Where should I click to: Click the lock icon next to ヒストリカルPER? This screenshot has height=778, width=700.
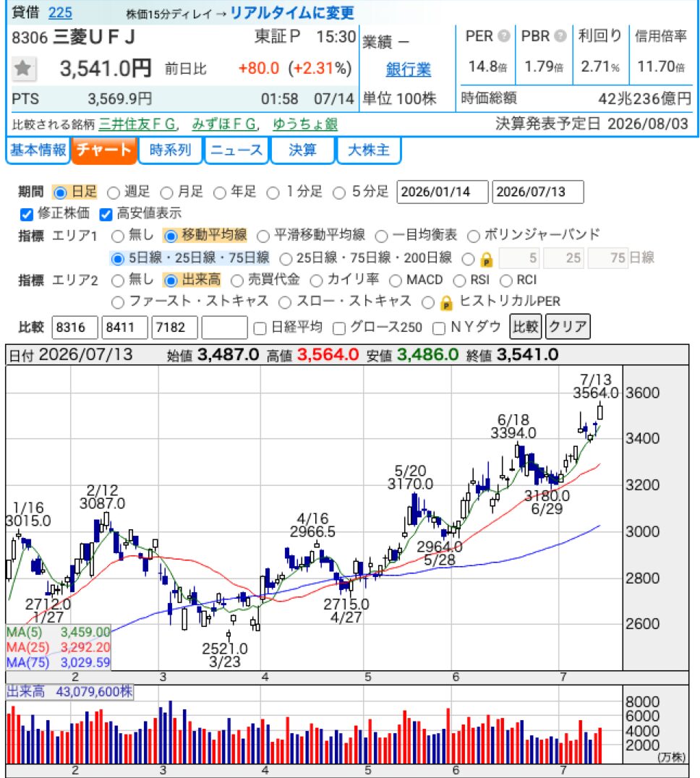click(446, 302)
